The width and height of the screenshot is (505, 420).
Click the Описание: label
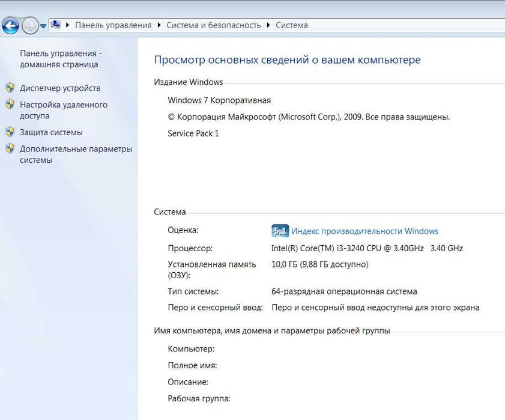(x=188, y=382)
